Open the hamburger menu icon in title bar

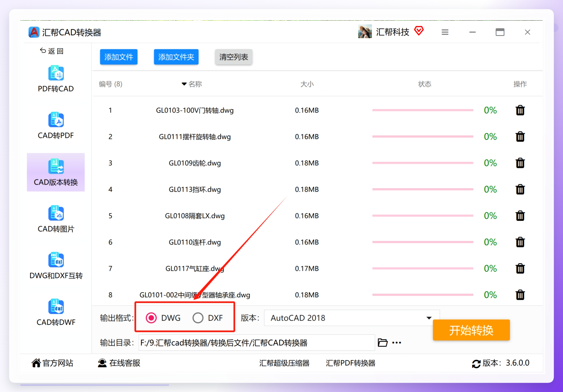click(x=445, y=32)
